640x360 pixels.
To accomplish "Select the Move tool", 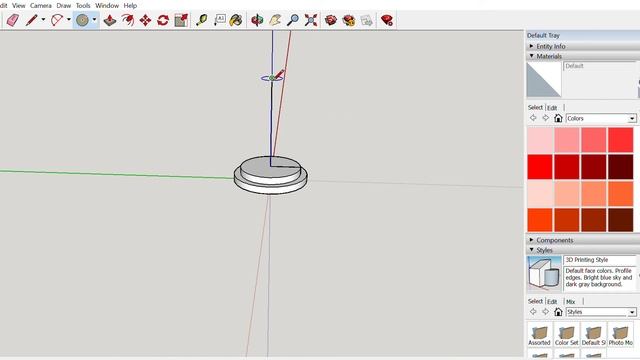I will (x=145, y=20).
